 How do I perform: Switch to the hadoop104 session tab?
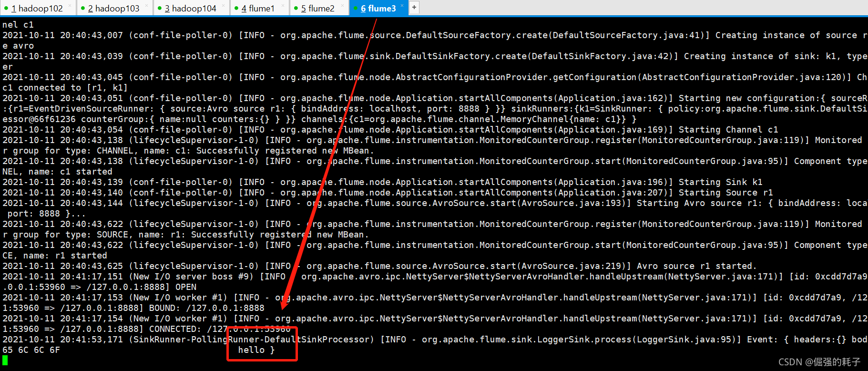pyautogui.click(x=191, y=8)
